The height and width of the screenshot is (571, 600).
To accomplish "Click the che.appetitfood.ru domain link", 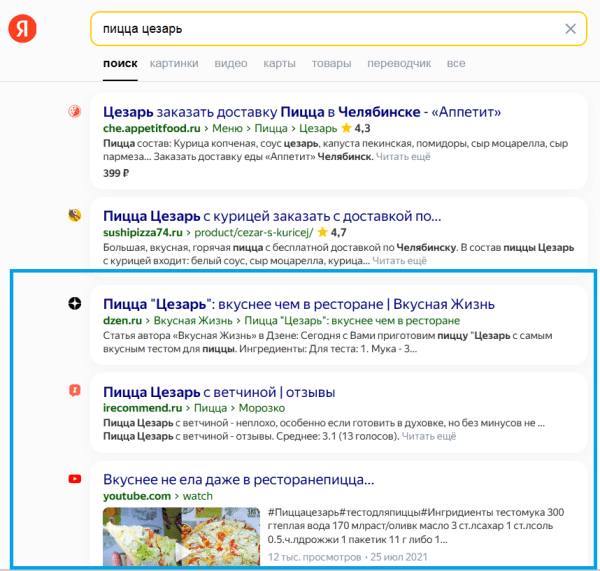I will click(152, 128).
